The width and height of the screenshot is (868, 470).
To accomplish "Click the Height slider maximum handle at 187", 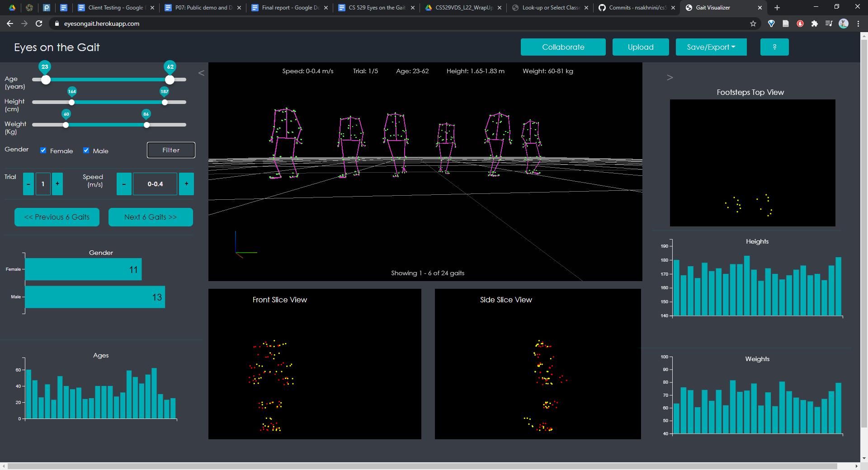I will [x=165, y=102].
